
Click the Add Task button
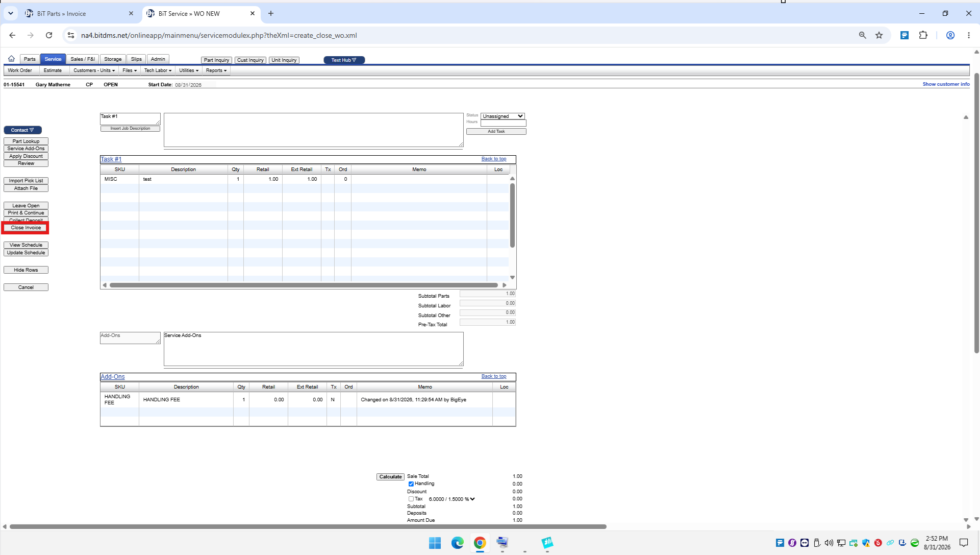click(496, 132)
